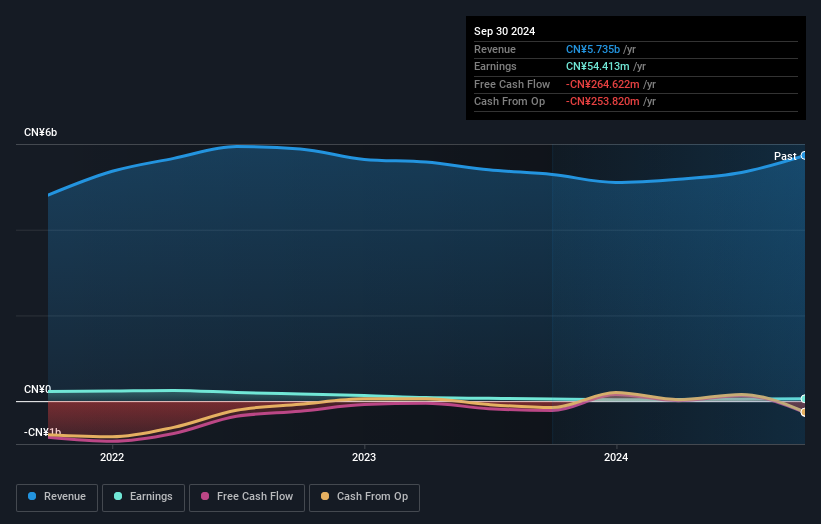Click the Earnings end-point marker on the chart
This screenshot has height=524, width=821.
tap(804, 399)
